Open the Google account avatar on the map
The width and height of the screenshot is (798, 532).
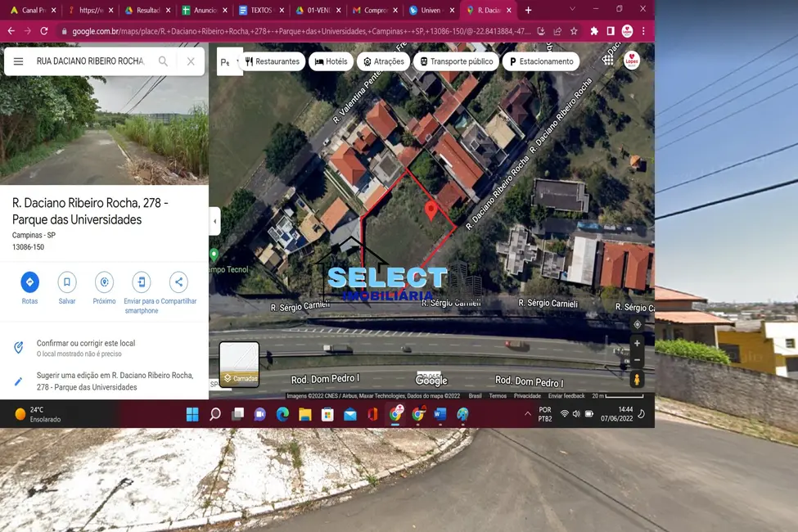pos(632,61)
